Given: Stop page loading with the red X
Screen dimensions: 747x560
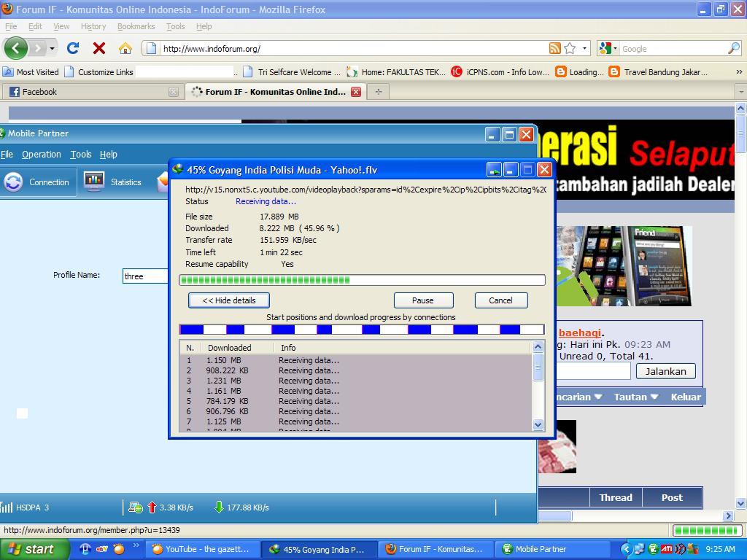Looking at the screenshot, I should (99, 48).
